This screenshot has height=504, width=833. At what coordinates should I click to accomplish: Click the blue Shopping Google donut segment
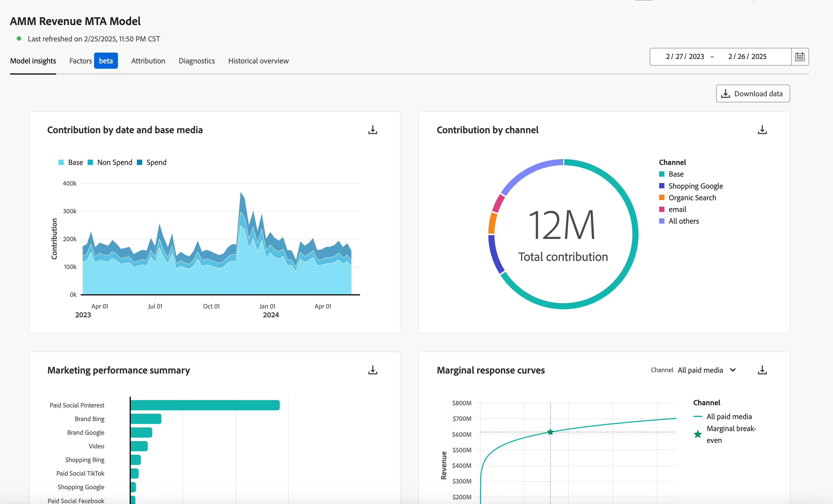pos(494,254)
